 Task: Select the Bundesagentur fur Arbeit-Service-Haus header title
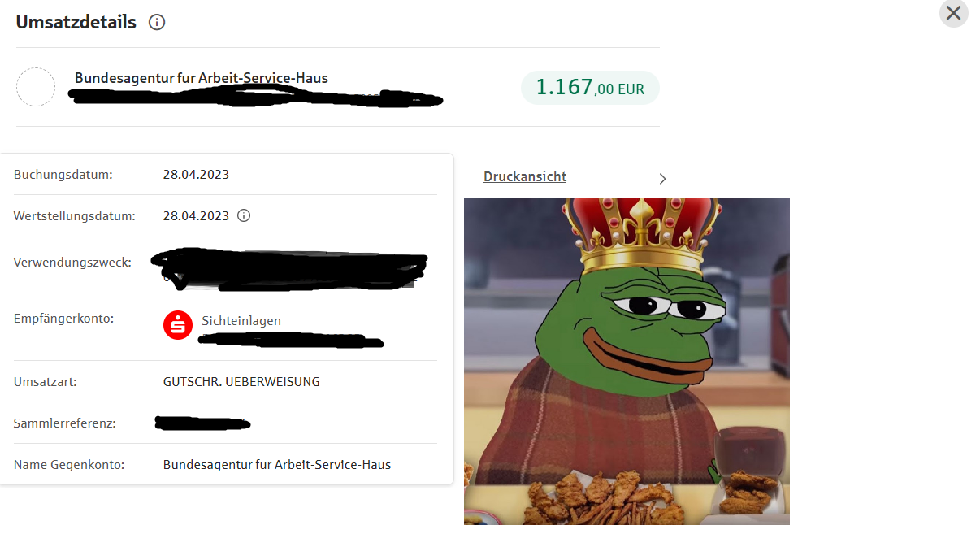[202, 78]
